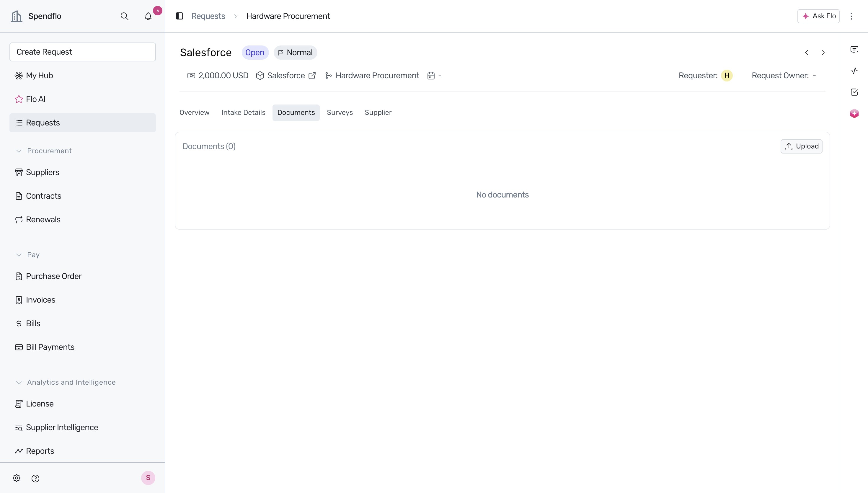Open Invoices page

pyautogui.click(x=83, y=300)
